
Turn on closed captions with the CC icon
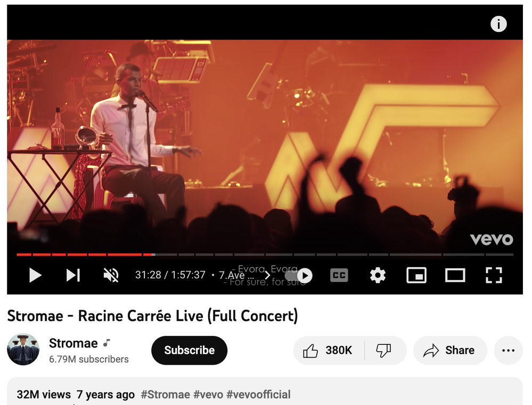(x=339, y=275)
